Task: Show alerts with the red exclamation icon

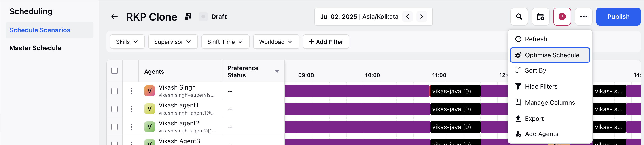Action: pos(562,17)
